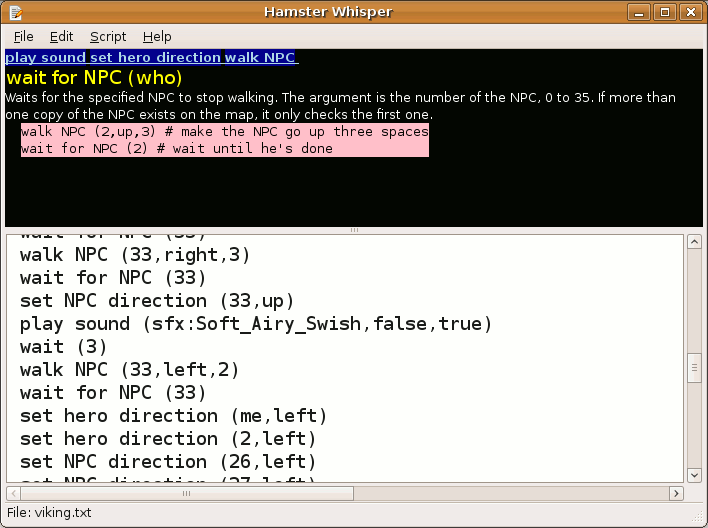Open the Edit menu
Image resolution: width=708 pixels, height=528 pixels.
[61, 37]
